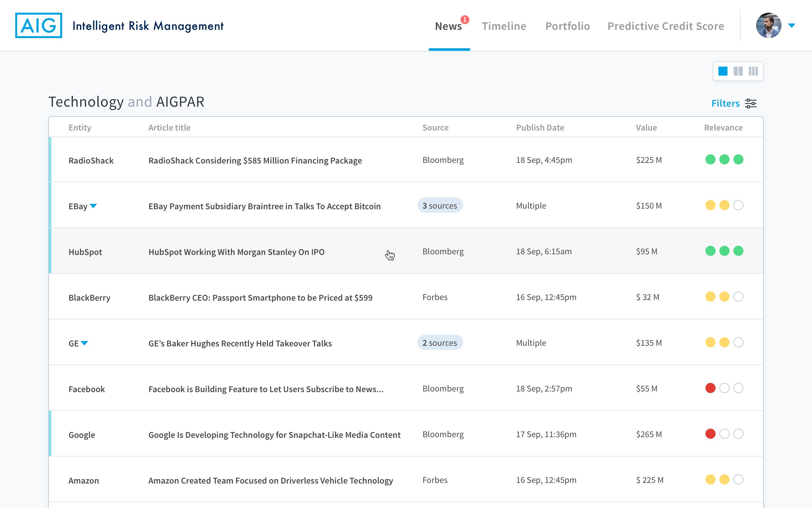Click the Technology and AIGPAR heading
The image size is (812, 508).
126,102
